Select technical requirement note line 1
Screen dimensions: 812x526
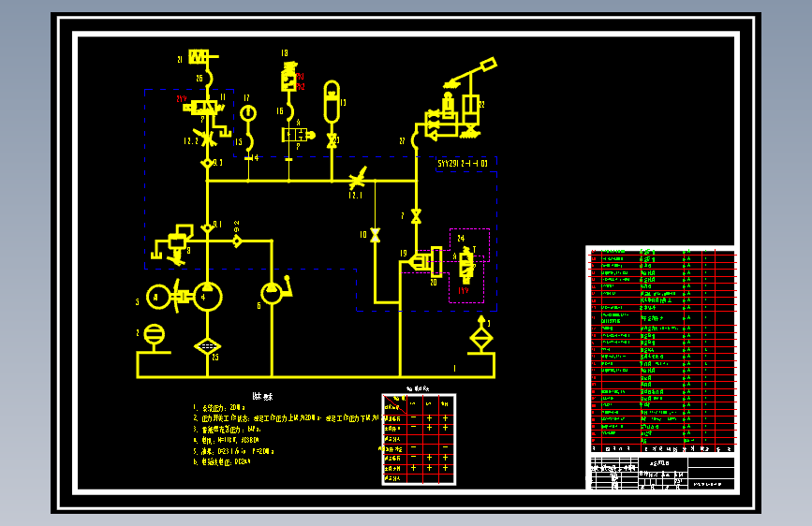pyautogui.click(x=219, y=408)
